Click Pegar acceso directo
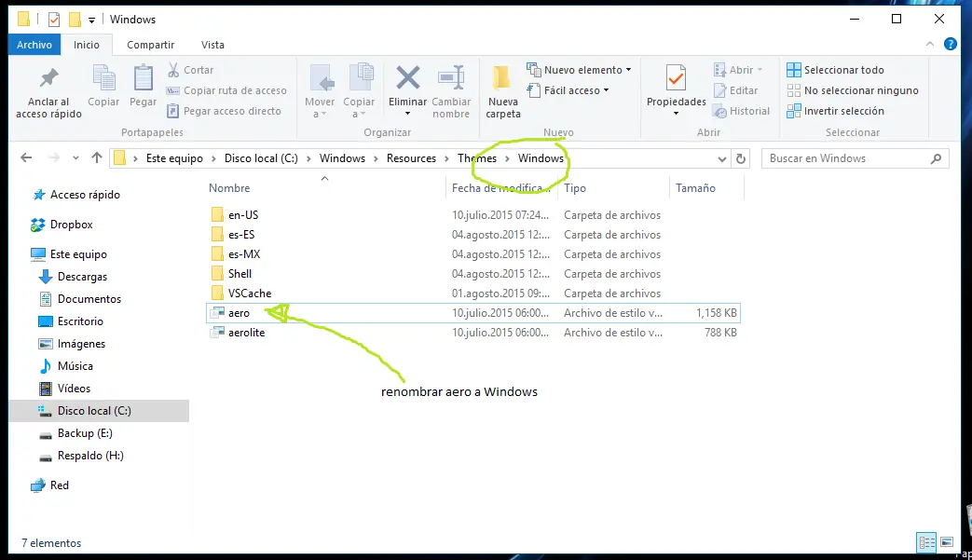 224,111
